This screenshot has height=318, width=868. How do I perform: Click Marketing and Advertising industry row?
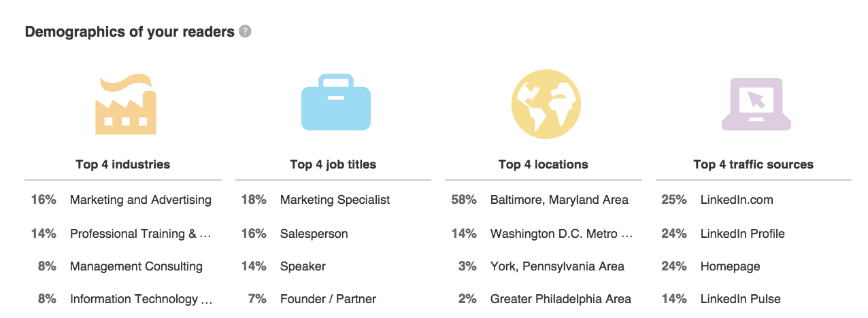(123, 200)
